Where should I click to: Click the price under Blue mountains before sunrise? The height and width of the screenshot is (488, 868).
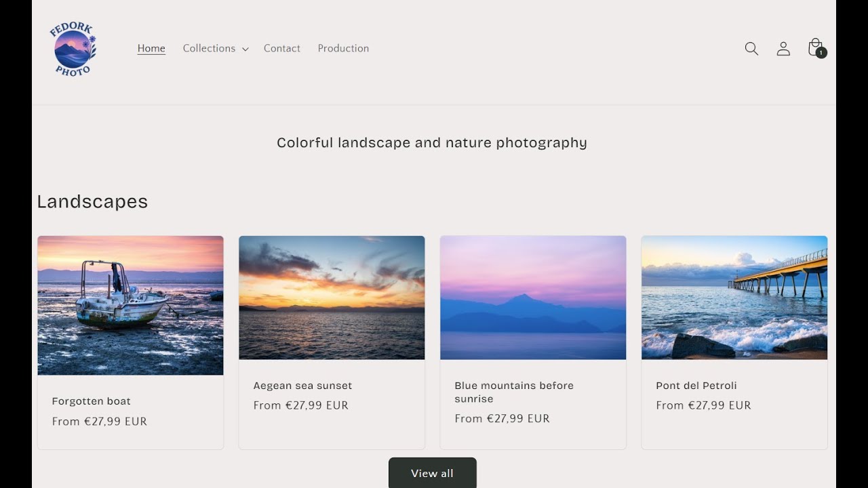(x=502, y=418)
